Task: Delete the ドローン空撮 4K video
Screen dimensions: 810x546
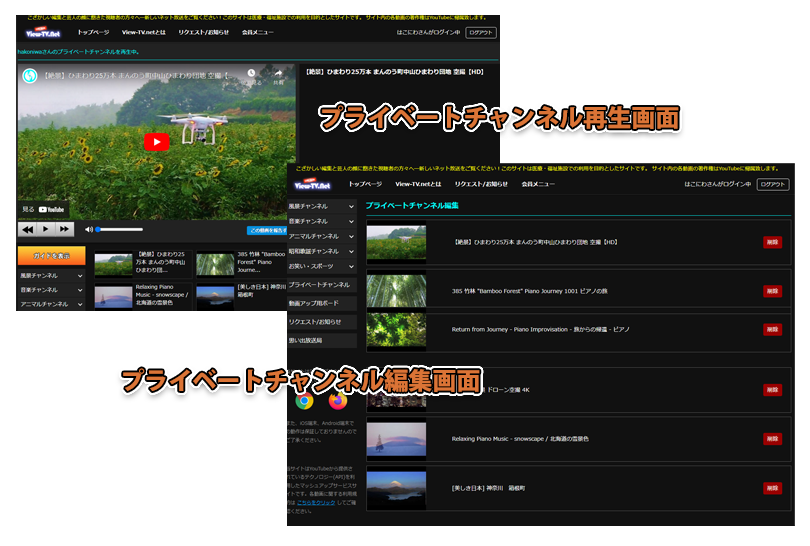Action: coord(772,390)
